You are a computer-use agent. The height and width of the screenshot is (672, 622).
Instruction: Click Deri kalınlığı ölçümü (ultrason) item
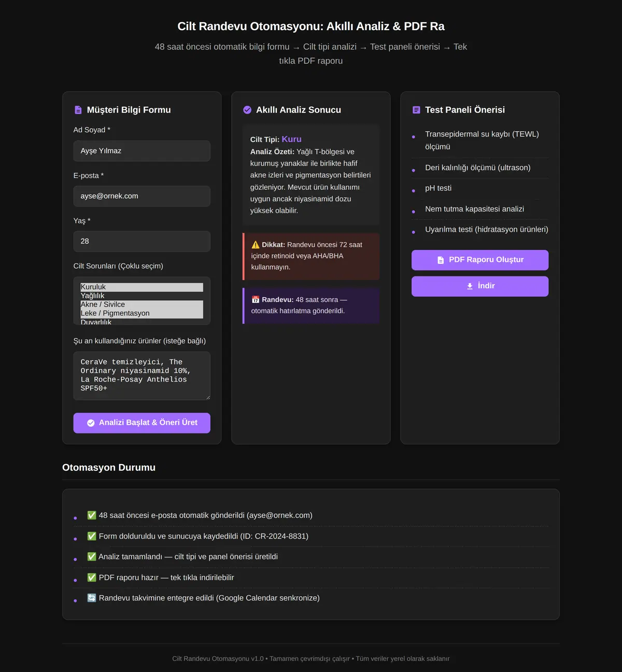pyautogui.click(x=480, y=168)
